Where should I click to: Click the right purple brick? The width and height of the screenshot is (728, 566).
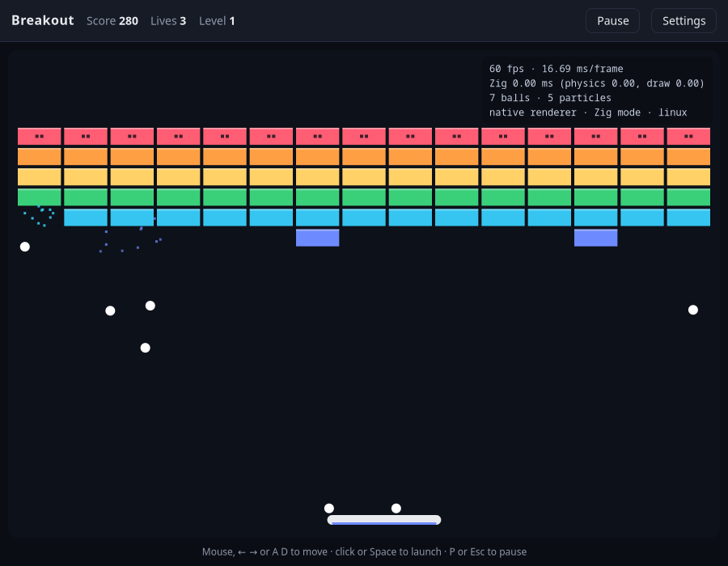tap(595, 238)
